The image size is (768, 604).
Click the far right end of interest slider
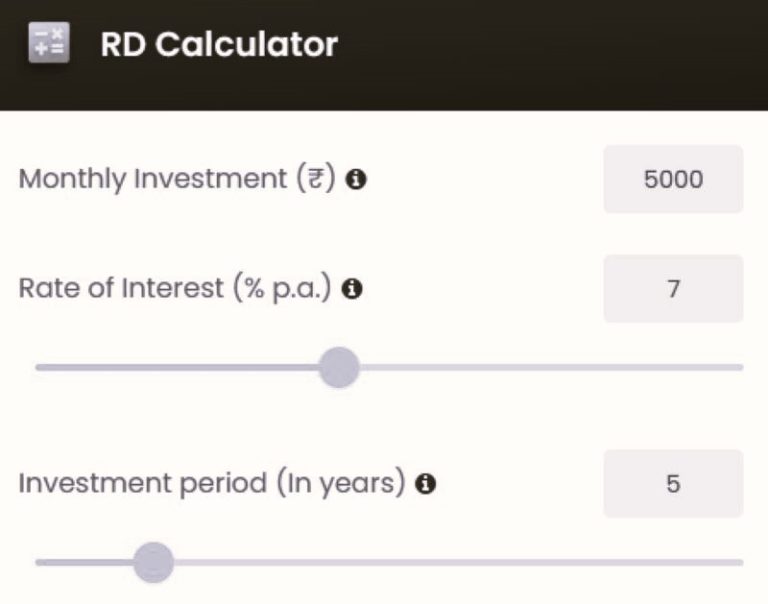point(738,367)
